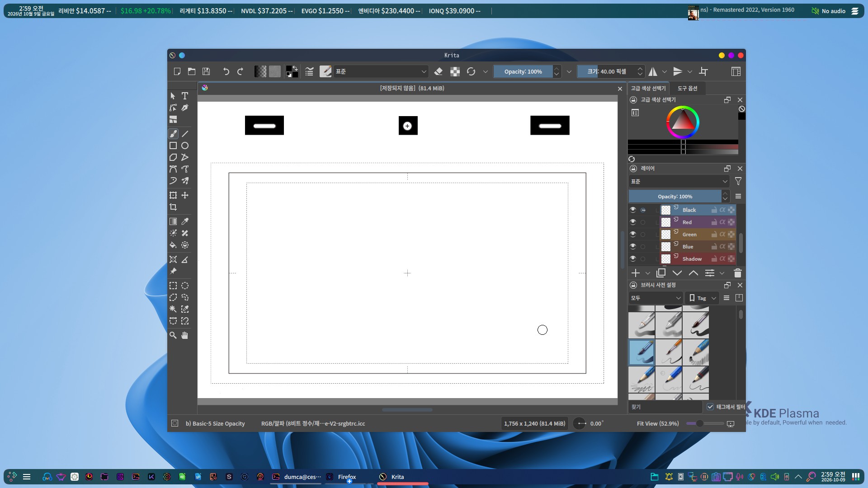Hide the Black layer
This screenshot has height=488, width=868.
[x=633, y=210]
